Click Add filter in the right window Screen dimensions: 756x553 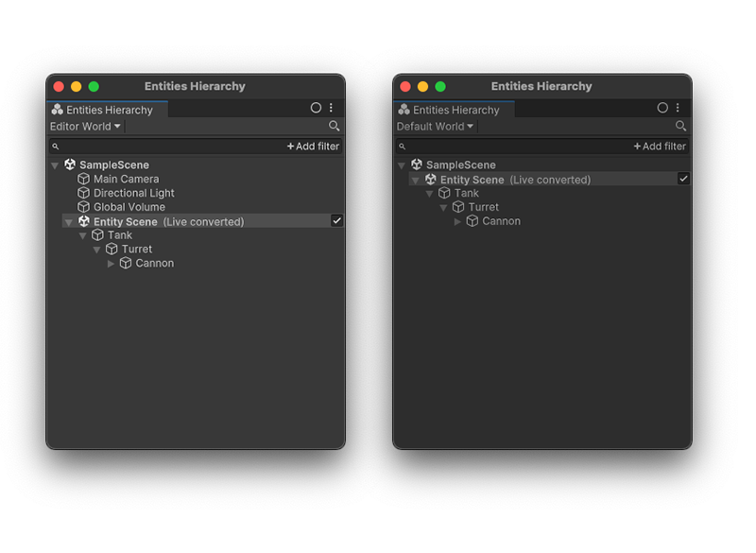click(x=660, y=146)
